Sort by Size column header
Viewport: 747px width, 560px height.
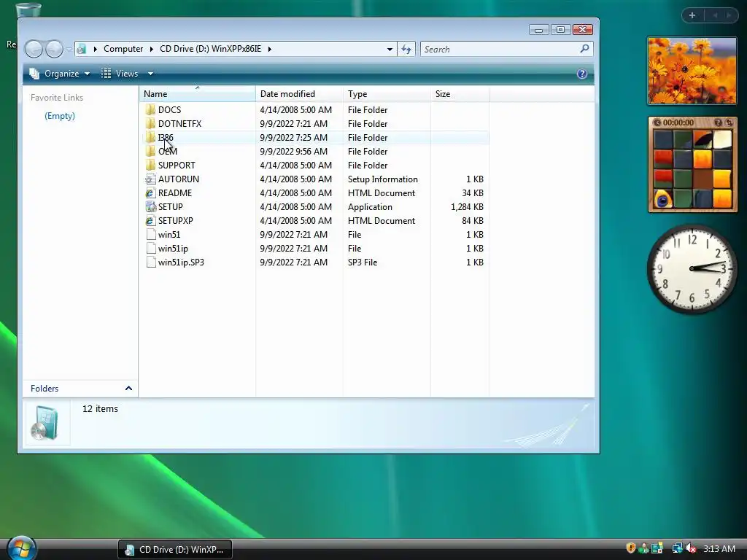[x=460, y=94]
